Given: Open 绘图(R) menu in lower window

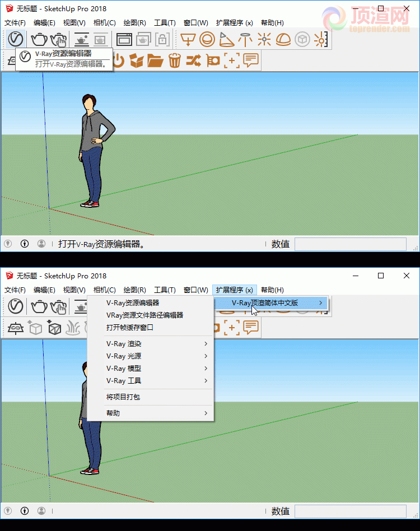Looking at the screenshot, I should click(x=135, y=290).
